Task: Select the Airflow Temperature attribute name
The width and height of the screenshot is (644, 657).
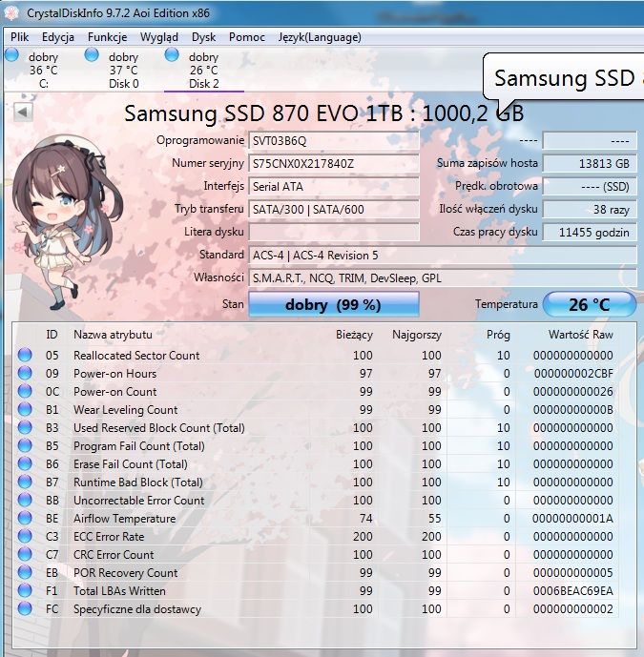Action: tap(125, 519)
